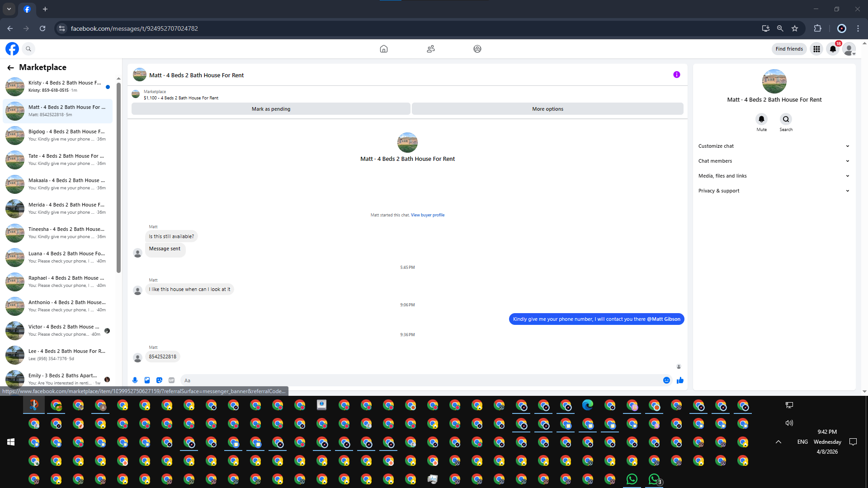Expand the Chat members section
868x488 pixels.
[774, 161]
